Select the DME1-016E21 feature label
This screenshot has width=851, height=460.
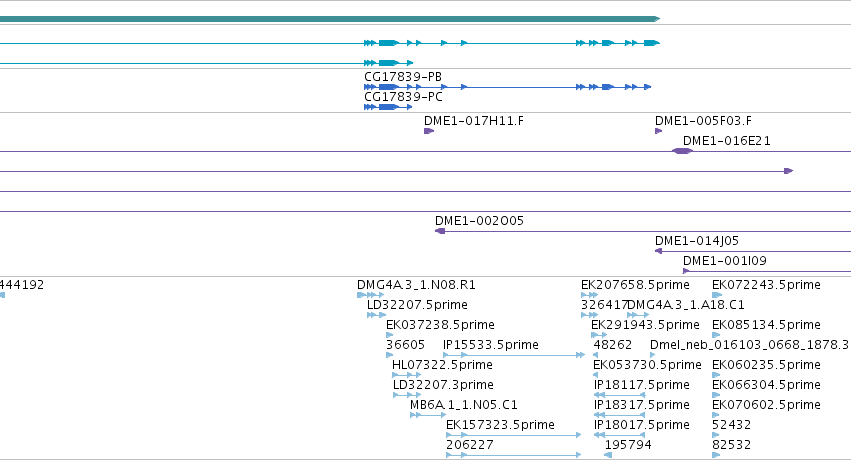(x=727, y=141)
